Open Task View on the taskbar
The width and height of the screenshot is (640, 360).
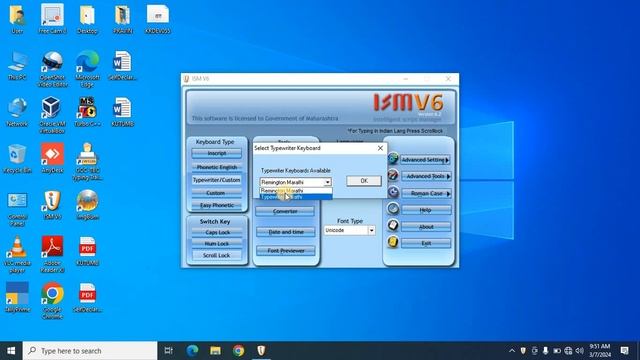click(169, 351)
